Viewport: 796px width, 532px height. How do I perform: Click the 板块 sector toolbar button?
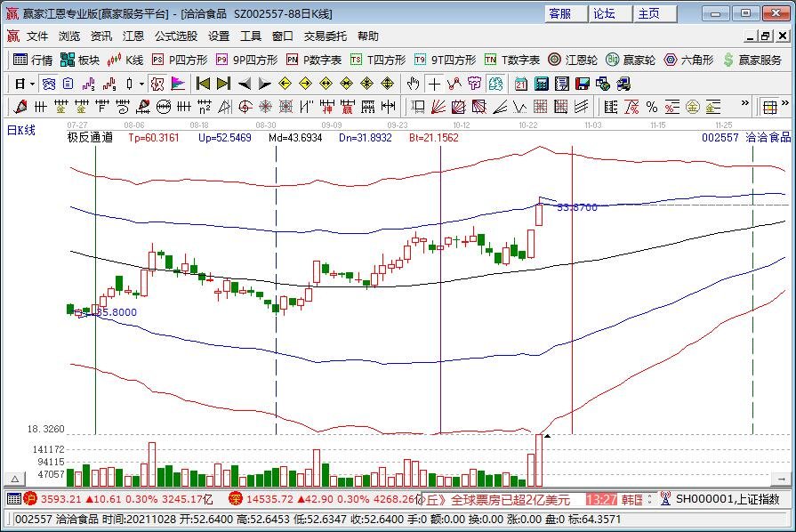click(x=80, y=60)
